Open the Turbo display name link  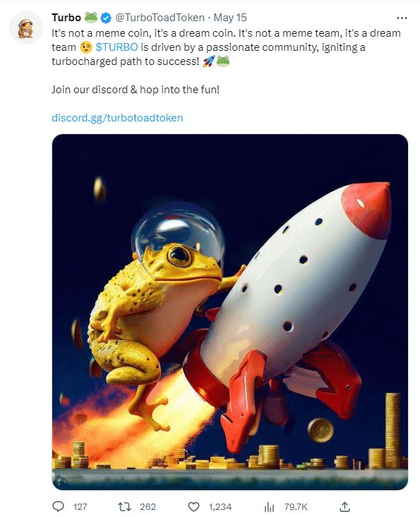pos(66,18)
